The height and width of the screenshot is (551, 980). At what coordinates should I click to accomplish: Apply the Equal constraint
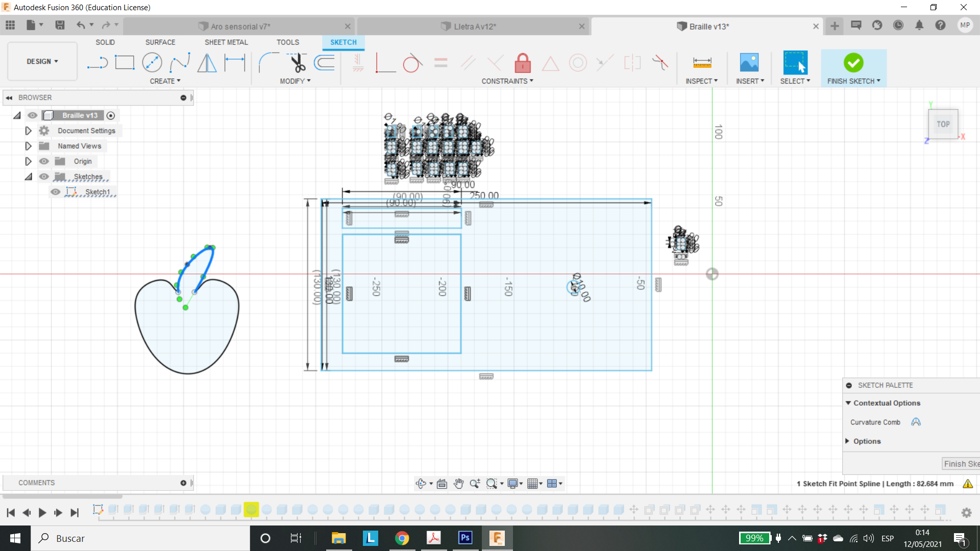[441, 63]
